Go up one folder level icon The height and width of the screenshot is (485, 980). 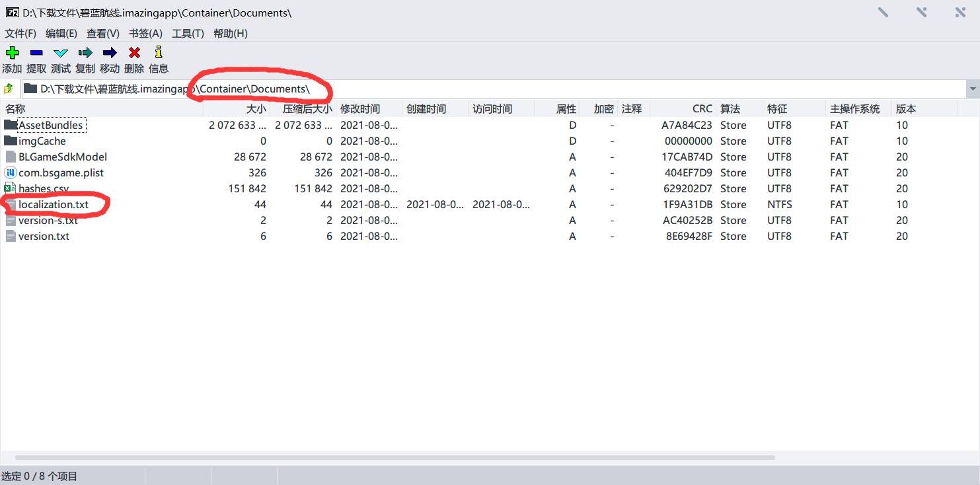pyautogui.click(x=9, y=89)
